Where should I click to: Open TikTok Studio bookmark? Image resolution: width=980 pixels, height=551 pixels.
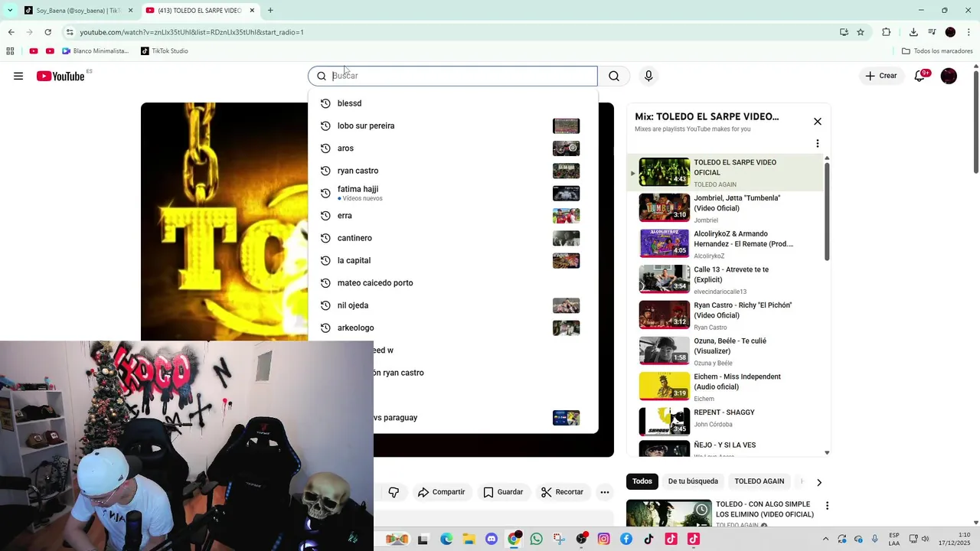pyautogui.click(x=165, y=51)
